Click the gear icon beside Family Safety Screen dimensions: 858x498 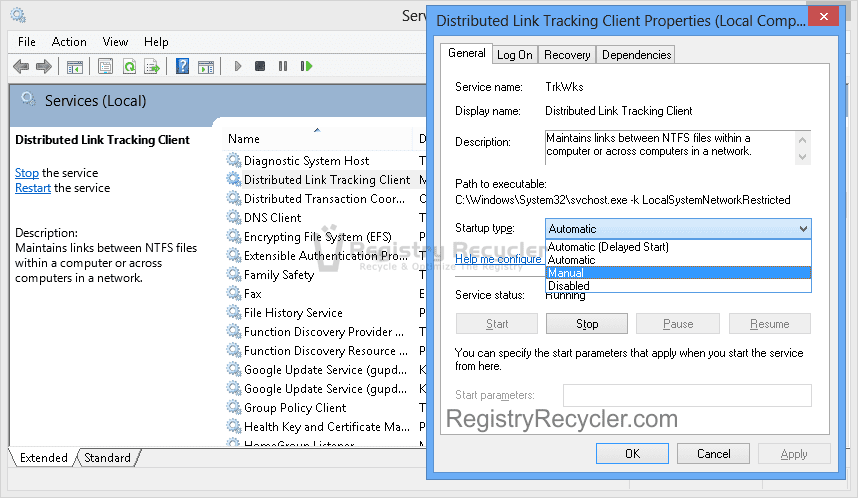coord(234,274)
